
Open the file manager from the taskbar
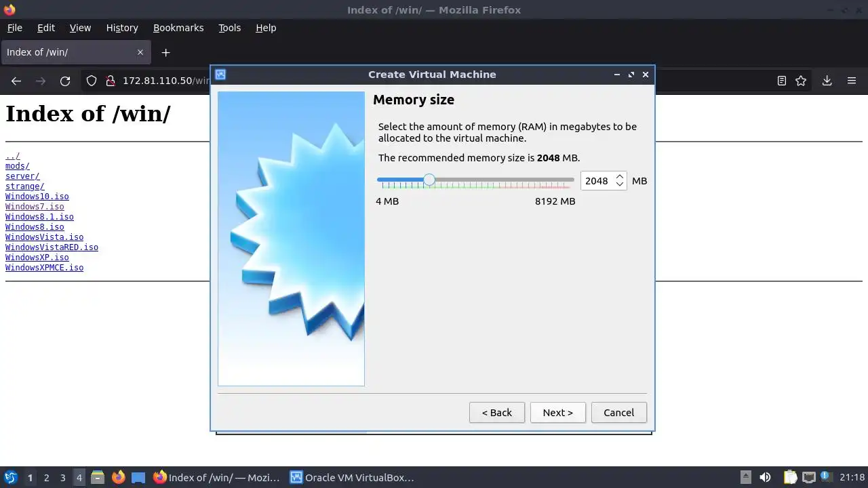[x=98, y=477]
